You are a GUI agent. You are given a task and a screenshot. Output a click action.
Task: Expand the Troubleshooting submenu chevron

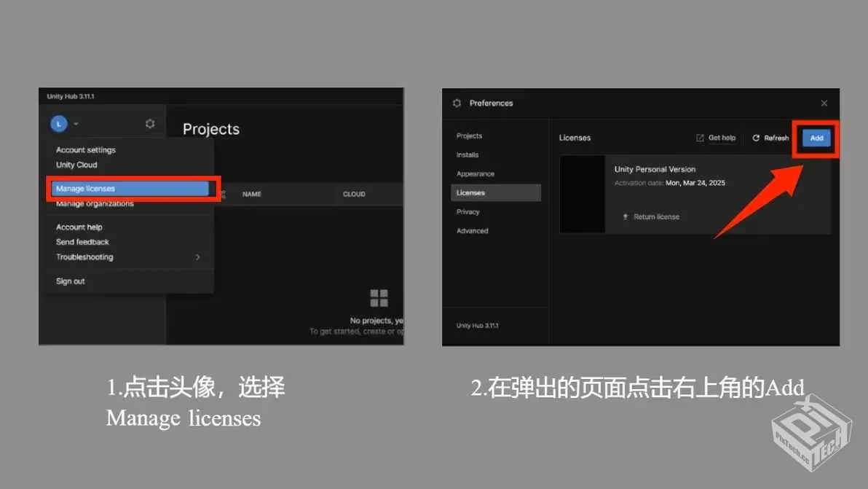coord(197,257)
